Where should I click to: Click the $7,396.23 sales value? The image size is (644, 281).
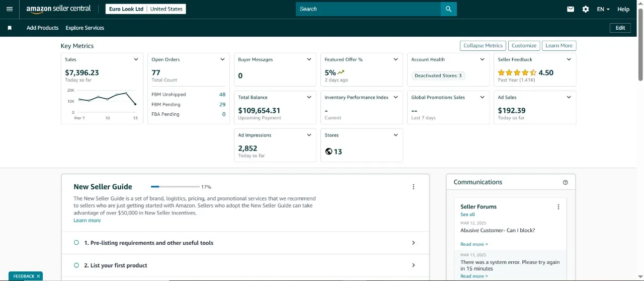(82, 73)
